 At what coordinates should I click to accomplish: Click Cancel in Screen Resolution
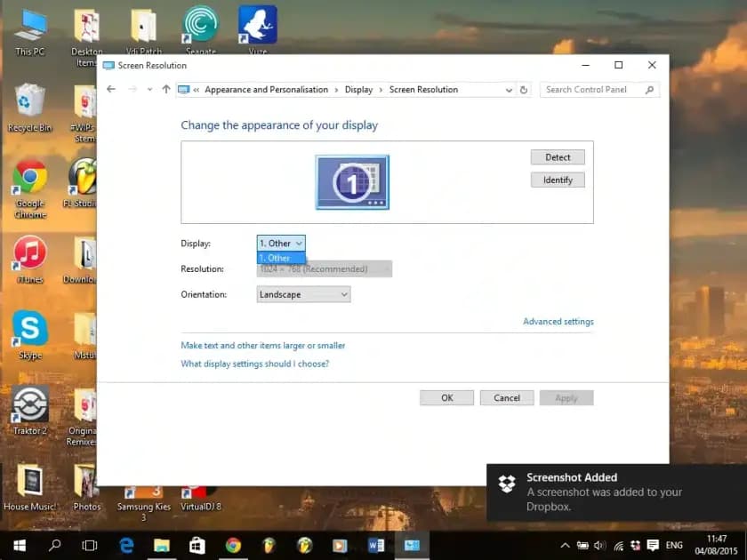[506, 397]
